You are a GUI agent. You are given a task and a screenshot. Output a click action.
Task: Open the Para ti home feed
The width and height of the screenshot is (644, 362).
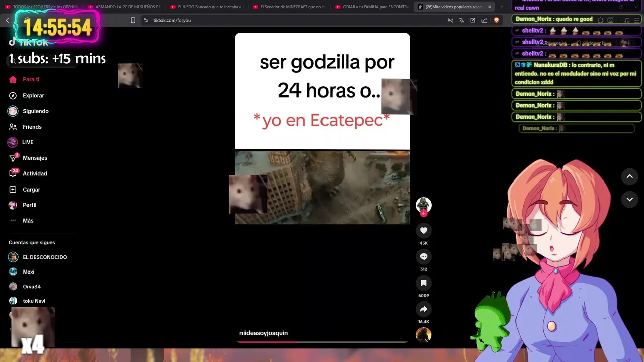tap(24, 79)
